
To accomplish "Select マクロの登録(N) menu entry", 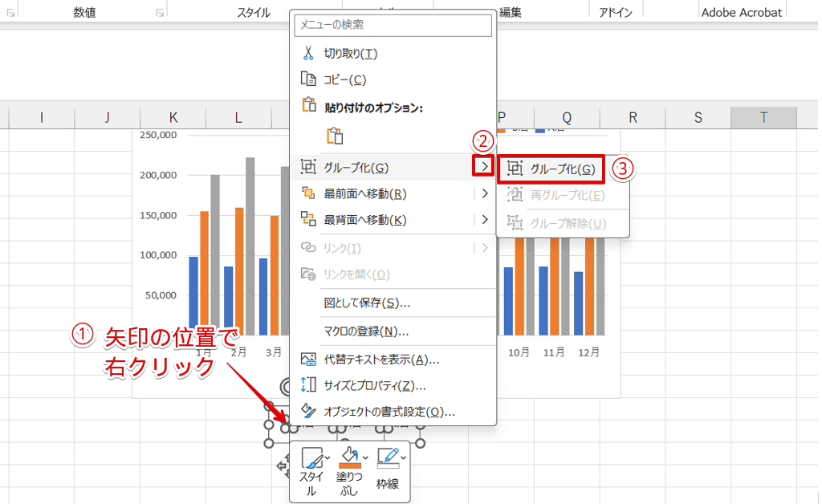I will pos(366,331).
